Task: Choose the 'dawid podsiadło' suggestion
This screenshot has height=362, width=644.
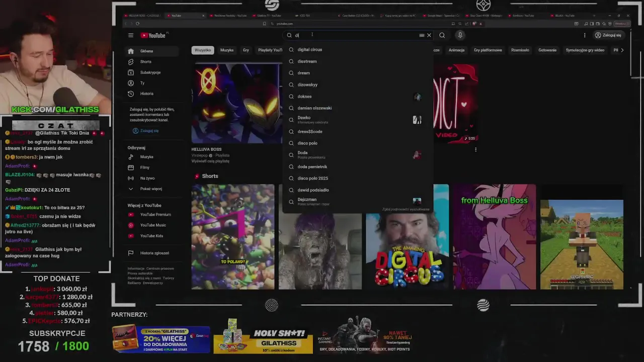Action: point(357,190)
